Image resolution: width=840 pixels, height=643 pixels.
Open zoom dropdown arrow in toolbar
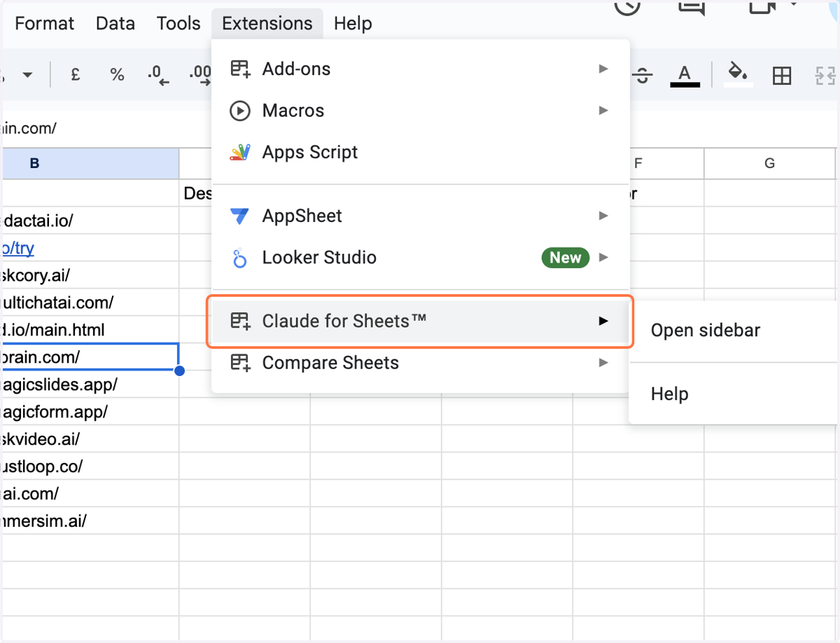click(27, 75)
